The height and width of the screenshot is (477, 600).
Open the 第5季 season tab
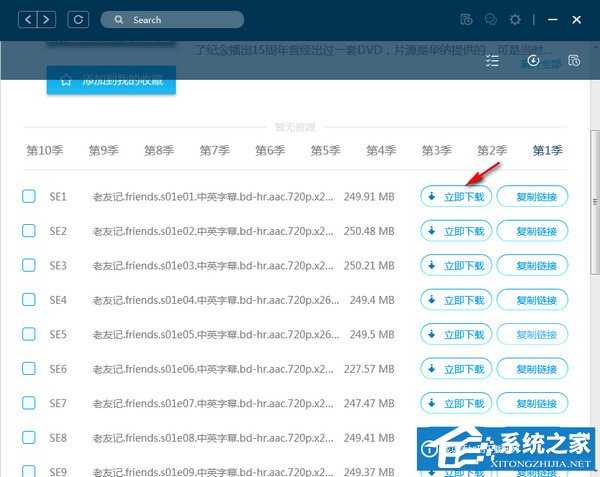tap(325, 151)
